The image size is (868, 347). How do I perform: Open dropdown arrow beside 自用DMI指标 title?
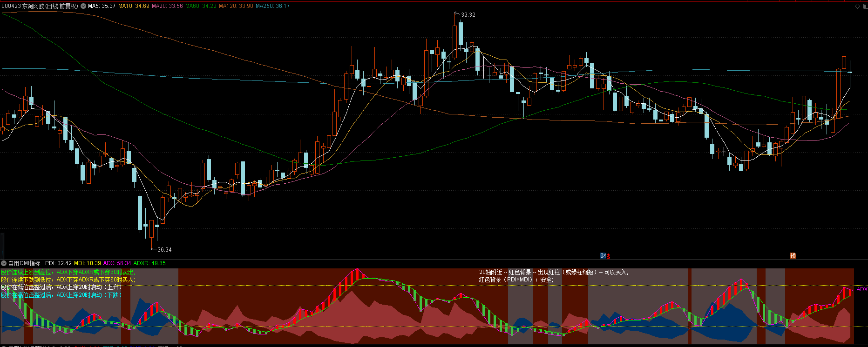(4, 263)
